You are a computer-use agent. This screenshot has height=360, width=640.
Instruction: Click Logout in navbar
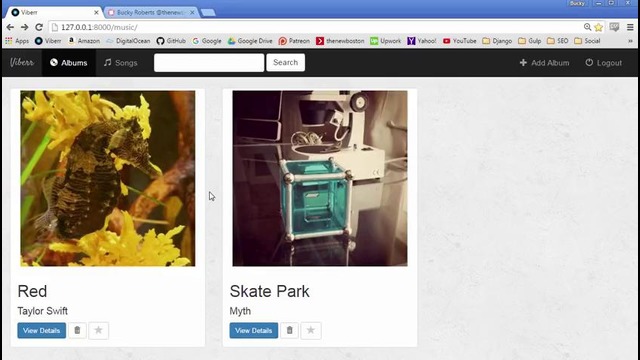[604, 63]
